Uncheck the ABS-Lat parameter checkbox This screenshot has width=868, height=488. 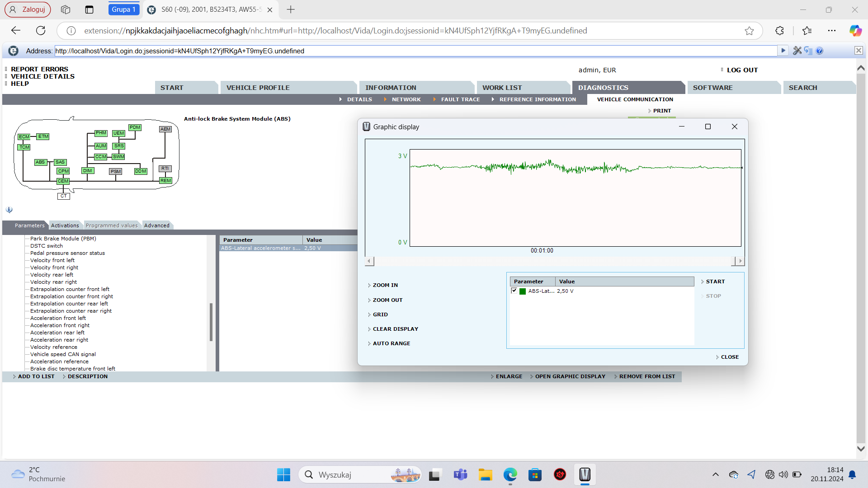click(514, 291)
